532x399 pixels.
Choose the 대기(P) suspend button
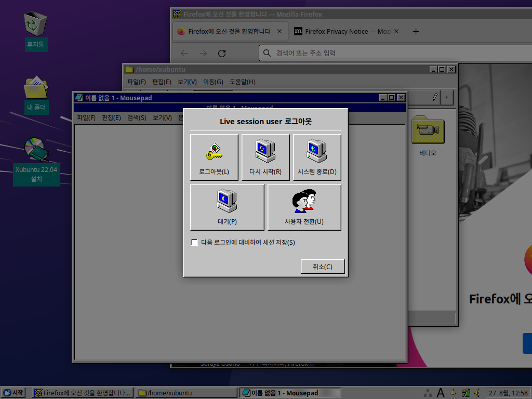click(x=227, y=207)
